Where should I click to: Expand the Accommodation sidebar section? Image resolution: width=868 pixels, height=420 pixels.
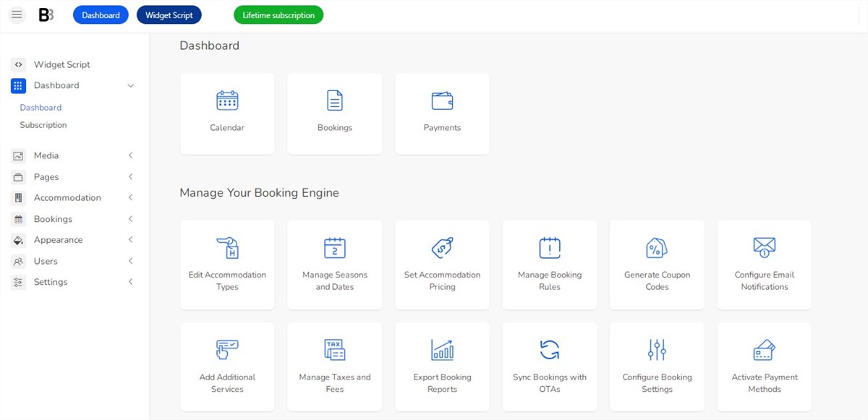pyautogui.click(x=130, y=197)
